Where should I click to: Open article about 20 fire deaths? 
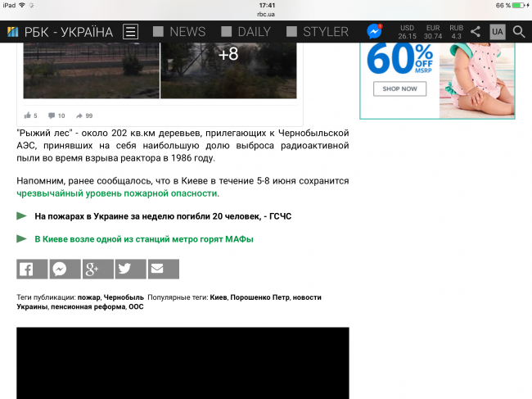[162, 216]
